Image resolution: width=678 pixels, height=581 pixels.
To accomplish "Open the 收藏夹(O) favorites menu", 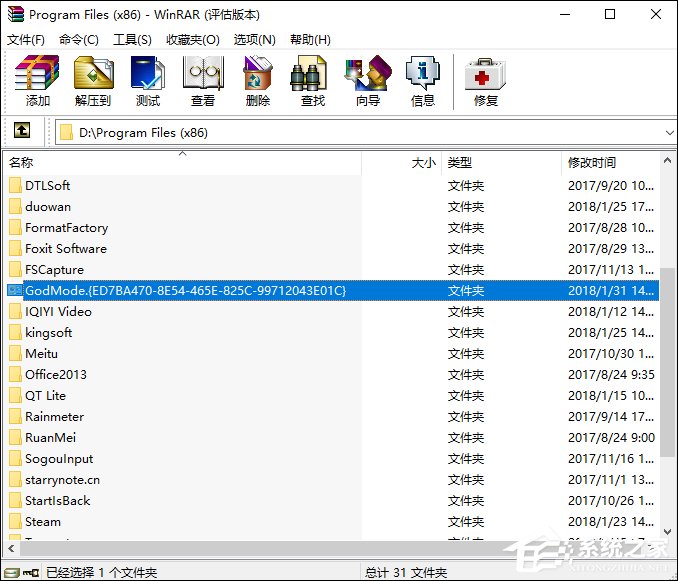I will click(x=192, y=39).
